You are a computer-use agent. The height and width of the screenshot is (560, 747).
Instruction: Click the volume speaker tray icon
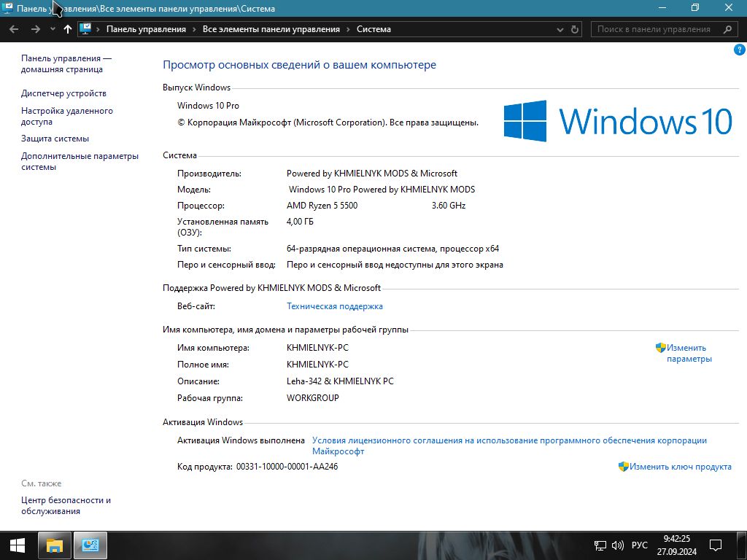(x=617, y=545)
